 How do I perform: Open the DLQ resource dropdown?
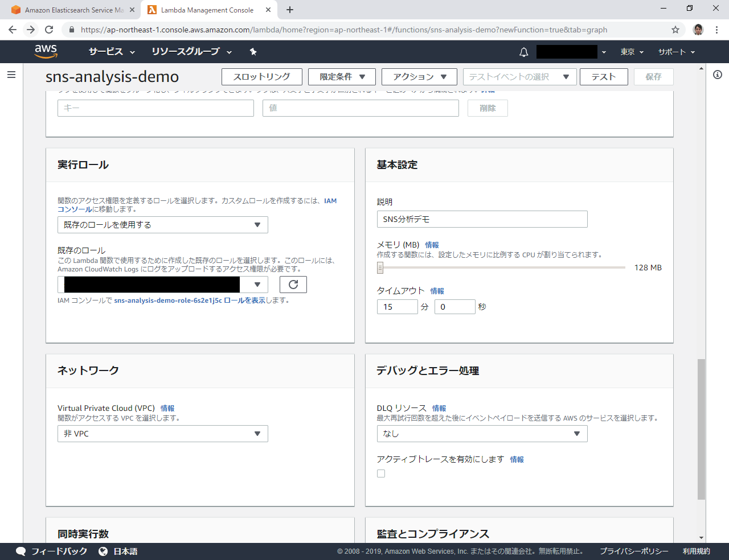(x=481, y=434)
